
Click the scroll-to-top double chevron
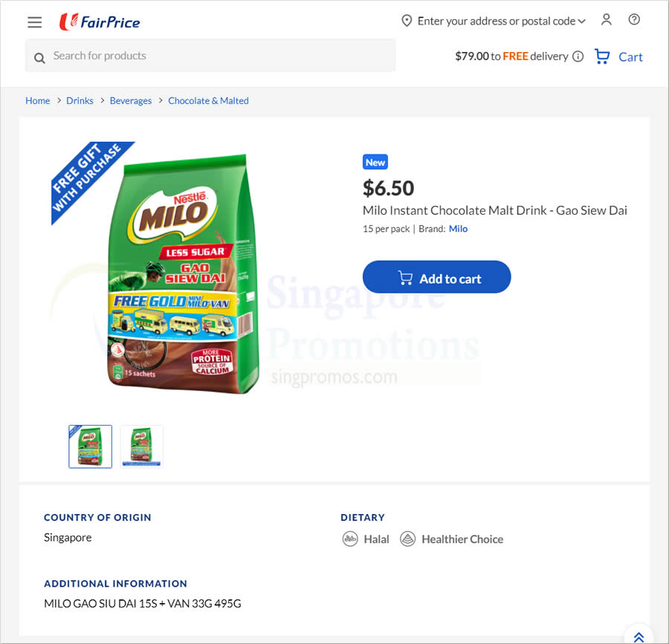tap(639, 637)
